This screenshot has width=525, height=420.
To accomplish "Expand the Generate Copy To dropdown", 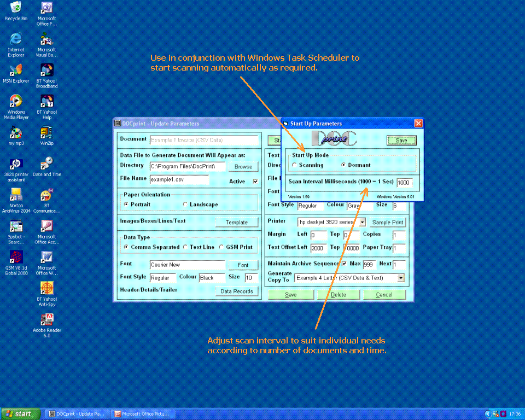I will 401,278.
